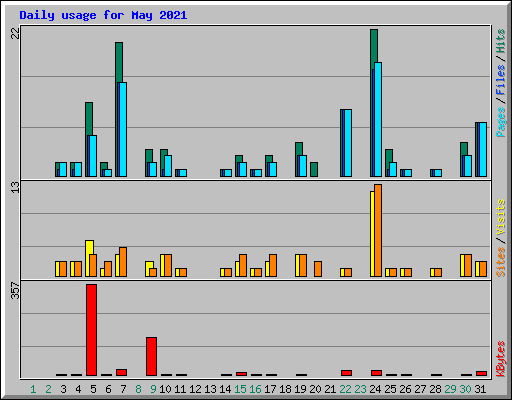
Task: Click the yellow Visits bar for day 30
Action: (463, 265)
